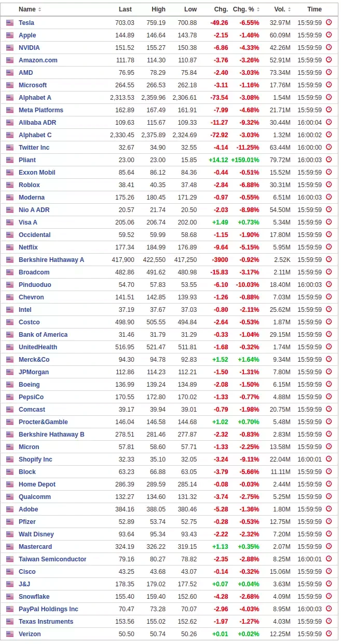Open the Berkshire Hathaway B link
Viewport: 341px width, 644px height.
pos(51,435)
